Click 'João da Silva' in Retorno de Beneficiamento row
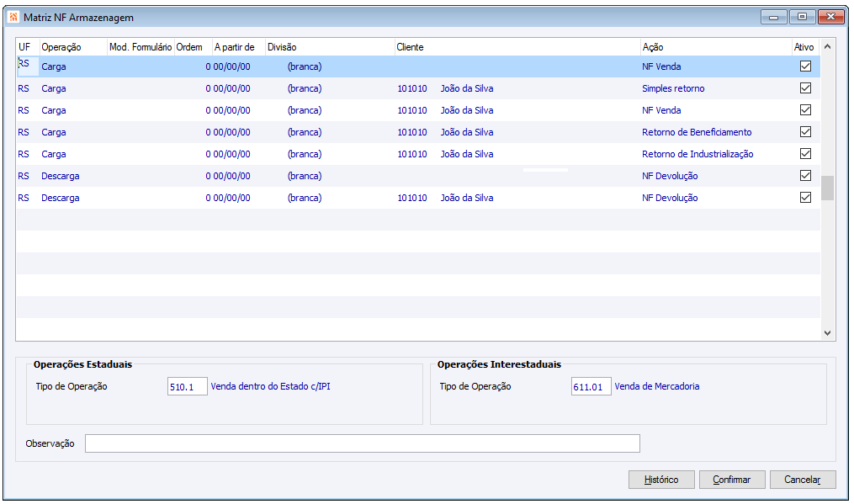This screenshot has height=504, width=854. [x=467, y=132]
